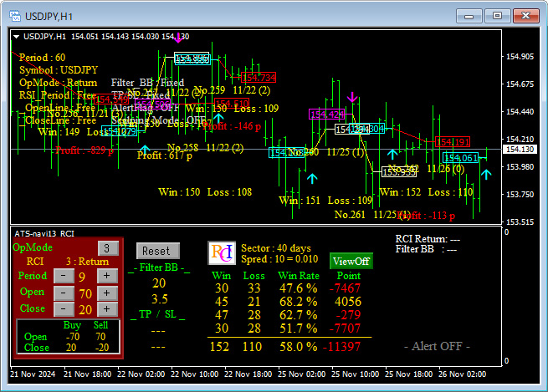The width and height of the screenshot is (548, 392).
Task: Click the magenta sell arrow near 154.424
Action: [352, 97]
